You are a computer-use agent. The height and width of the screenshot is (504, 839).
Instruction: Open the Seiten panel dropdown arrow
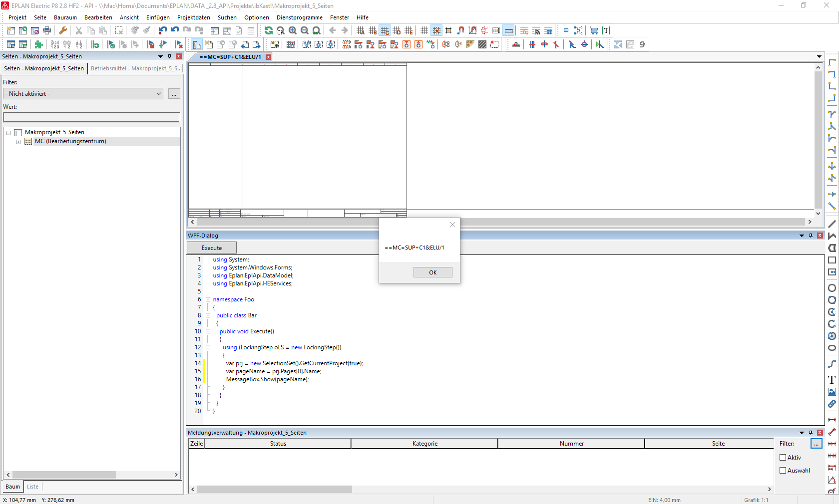[161, 56]
